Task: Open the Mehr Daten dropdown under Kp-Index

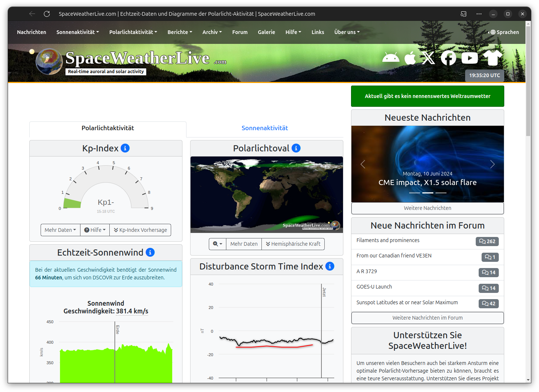Action: coord(60,230)
